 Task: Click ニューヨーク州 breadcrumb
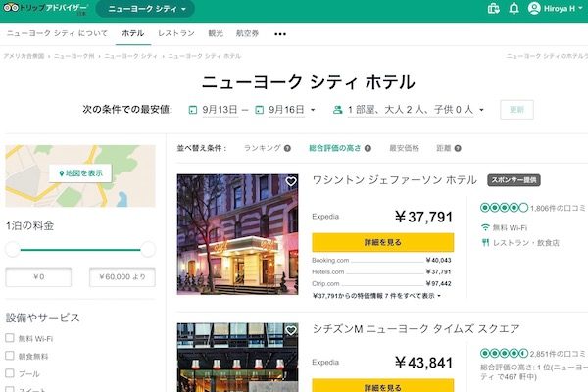coord(73,56)
